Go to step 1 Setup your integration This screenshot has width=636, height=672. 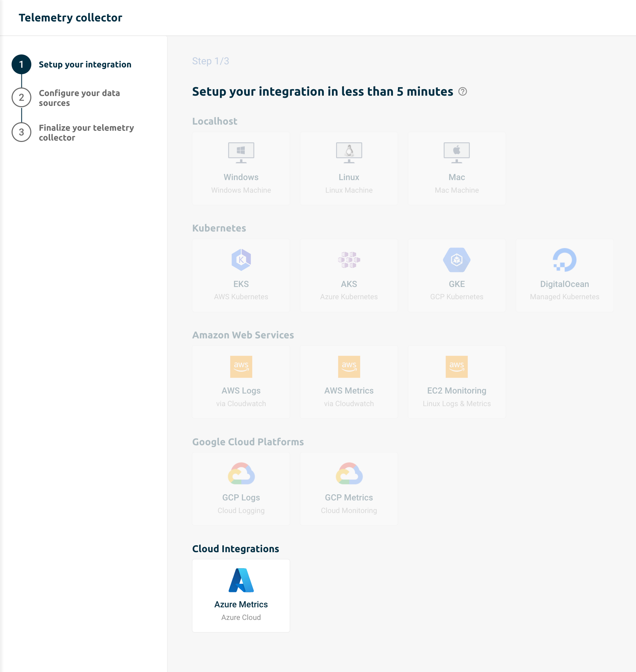pos(85,64)
